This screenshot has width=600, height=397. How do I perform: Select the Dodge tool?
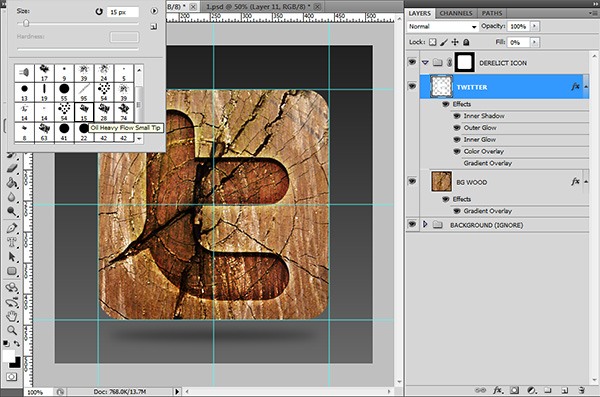click(12, 211)
